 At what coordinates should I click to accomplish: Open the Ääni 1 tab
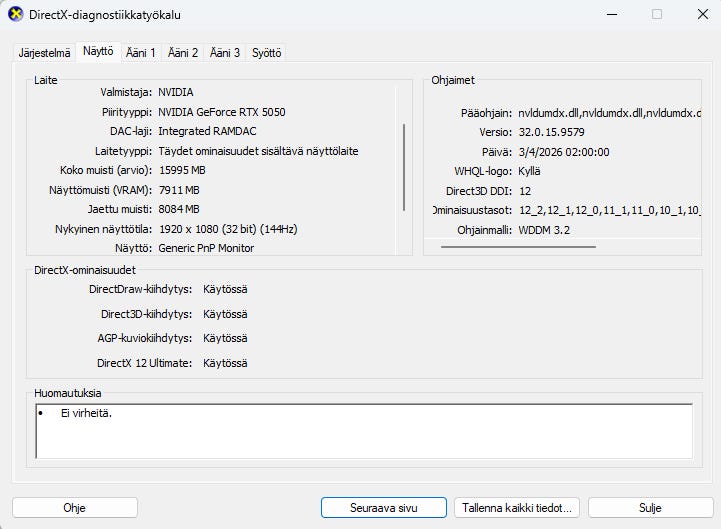[141, 53]
